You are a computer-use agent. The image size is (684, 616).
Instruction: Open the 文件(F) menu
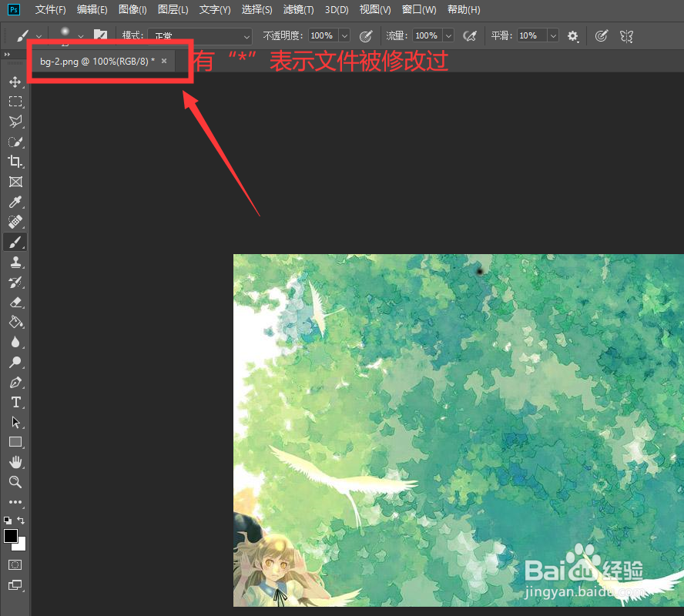pos(50,9)
